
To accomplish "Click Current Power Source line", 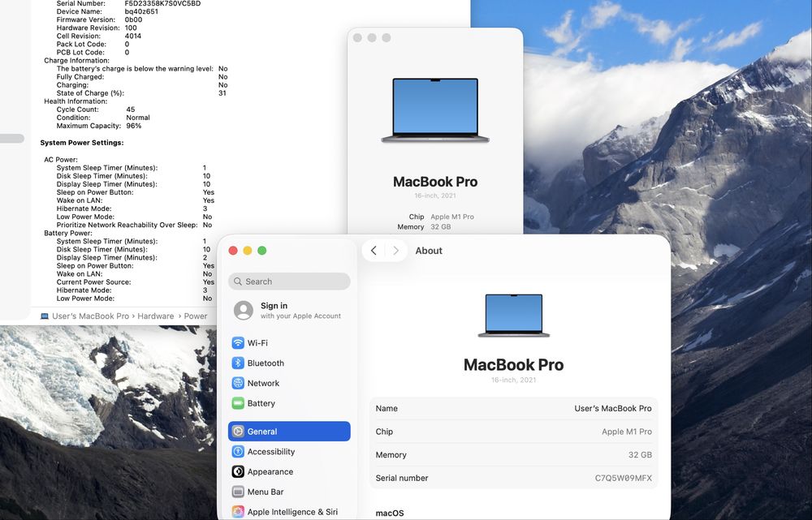I will [x=135, y=282].
